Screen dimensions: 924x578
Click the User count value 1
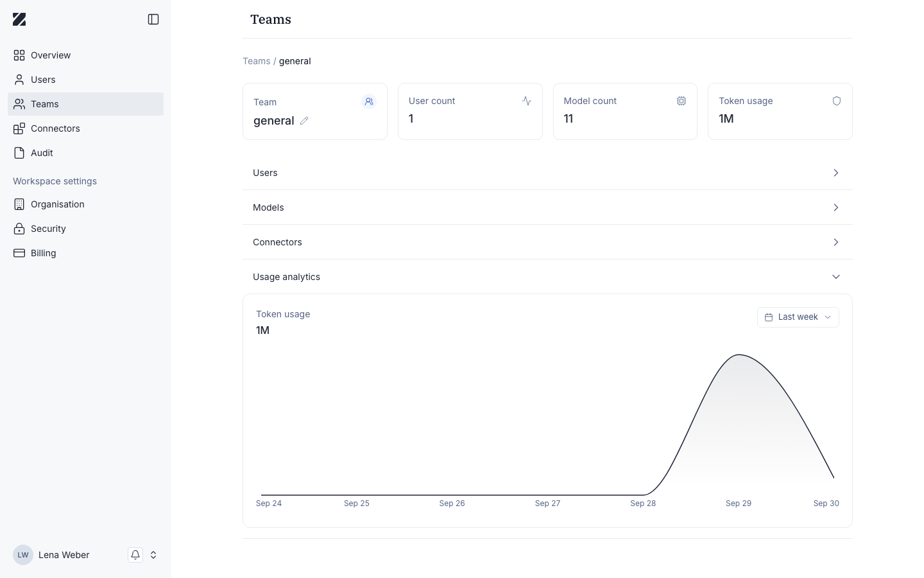tap(411, 119)
